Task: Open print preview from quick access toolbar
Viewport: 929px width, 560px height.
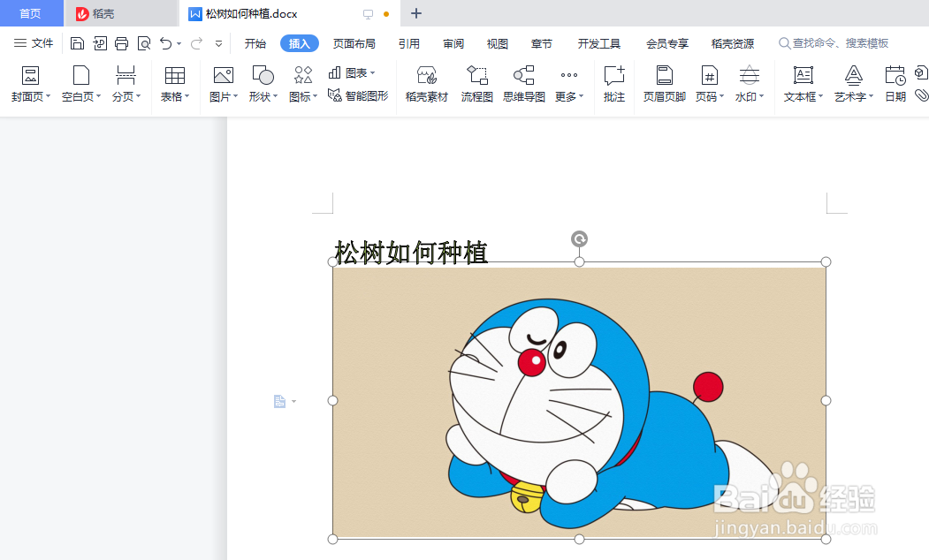Action: (x=143, y=42)
